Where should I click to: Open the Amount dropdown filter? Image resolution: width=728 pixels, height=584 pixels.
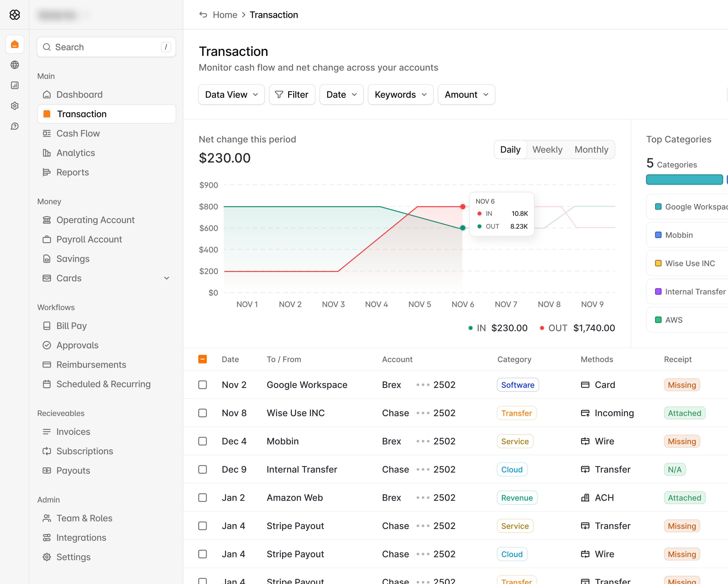tap(466, 95)
